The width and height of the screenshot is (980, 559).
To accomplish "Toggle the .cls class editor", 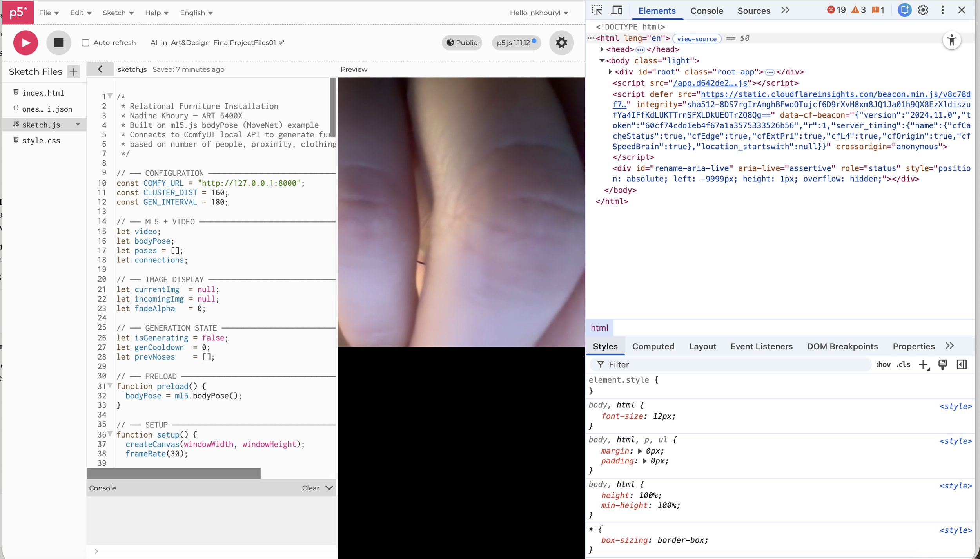I will [903, 365].
